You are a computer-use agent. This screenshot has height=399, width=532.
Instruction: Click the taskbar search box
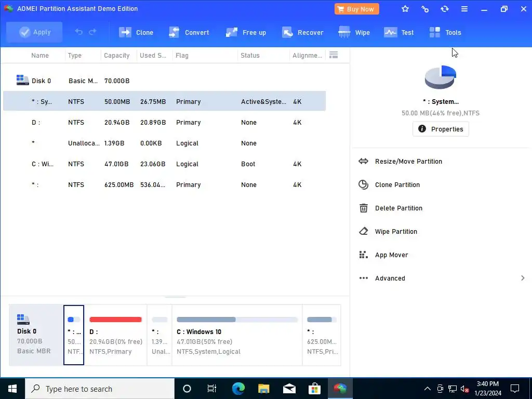tap(100, 389)
